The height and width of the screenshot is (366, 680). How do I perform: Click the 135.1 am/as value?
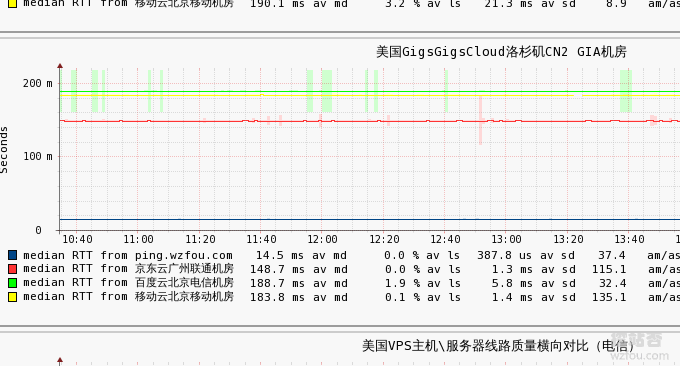(609, 297)
